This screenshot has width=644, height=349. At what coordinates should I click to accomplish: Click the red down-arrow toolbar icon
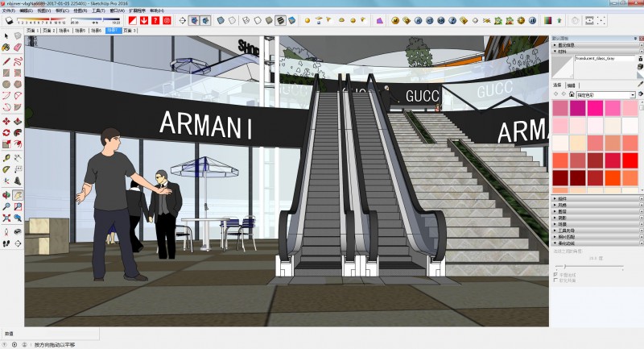[x=144, y=20]
